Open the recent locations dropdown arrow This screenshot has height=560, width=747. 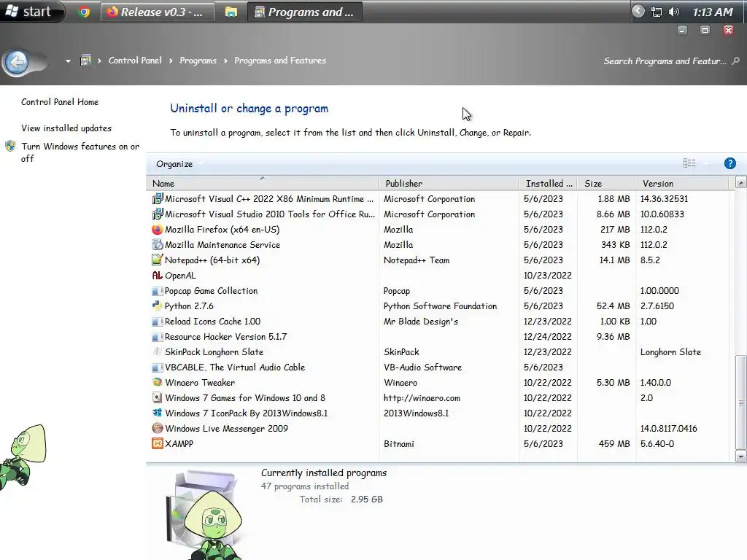click(68, 61)
